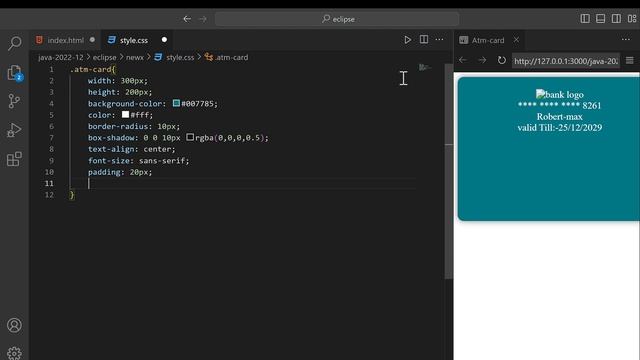Viewport: 640px width, 360px height.
Task: Open the Extensions view
Action: (x=14, y=159)
